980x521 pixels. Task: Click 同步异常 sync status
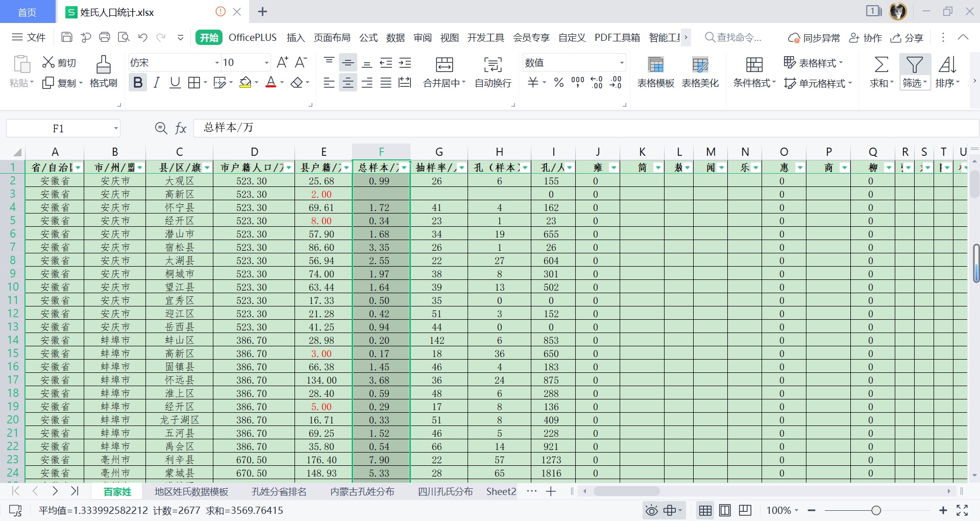pos(814,38)
